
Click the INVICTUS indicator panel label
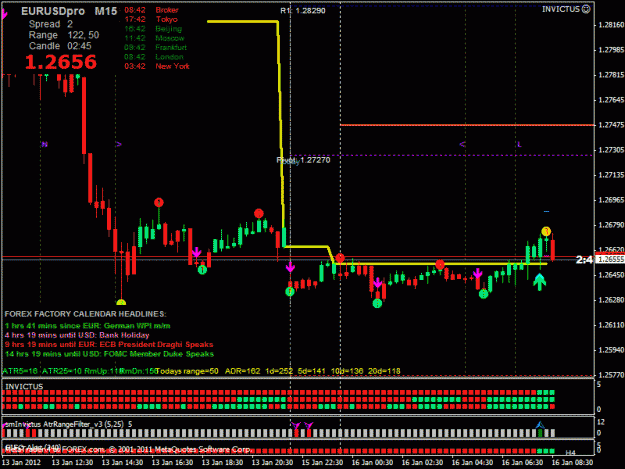pyautogui.click(x=24, y=387)
